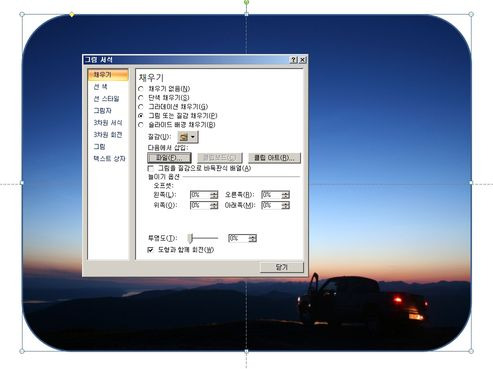Viewport: 493px width, 369px height.
Task: Click the 위쪽(O) offset input field
Action: 200,205
